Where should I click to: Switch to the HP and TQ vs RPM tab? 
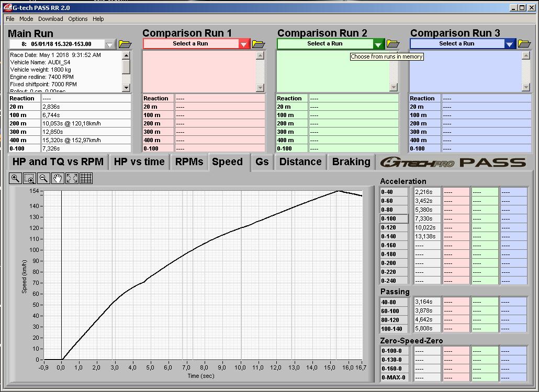pyautogui.click(x=58, y=162)
